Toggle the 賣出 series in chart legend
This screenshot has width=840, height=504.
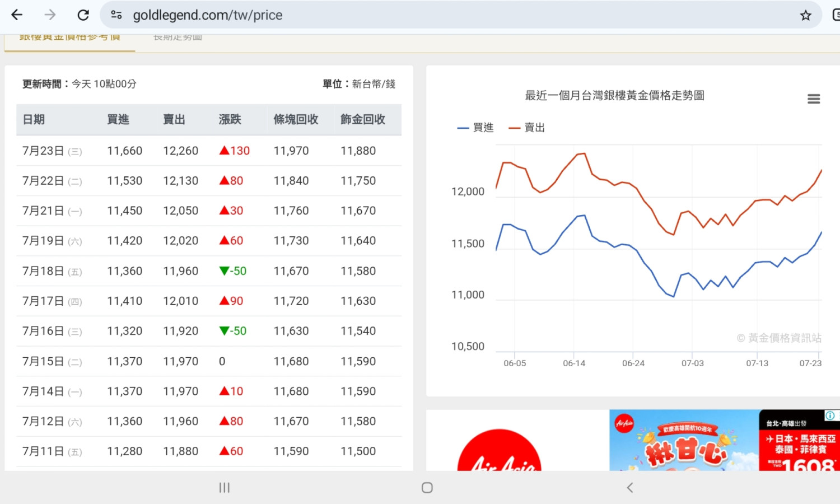527,128
